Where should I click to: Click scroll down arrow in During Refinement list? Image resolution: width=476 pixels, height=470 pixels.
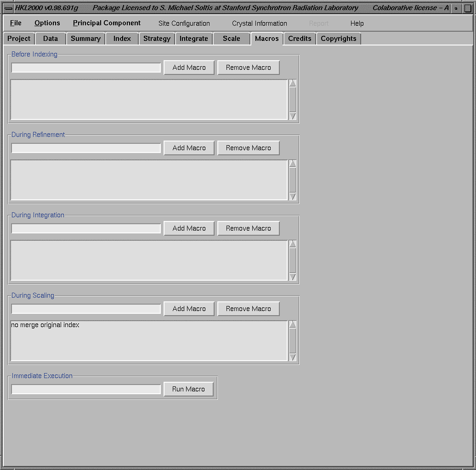click(x=292, y=197)
